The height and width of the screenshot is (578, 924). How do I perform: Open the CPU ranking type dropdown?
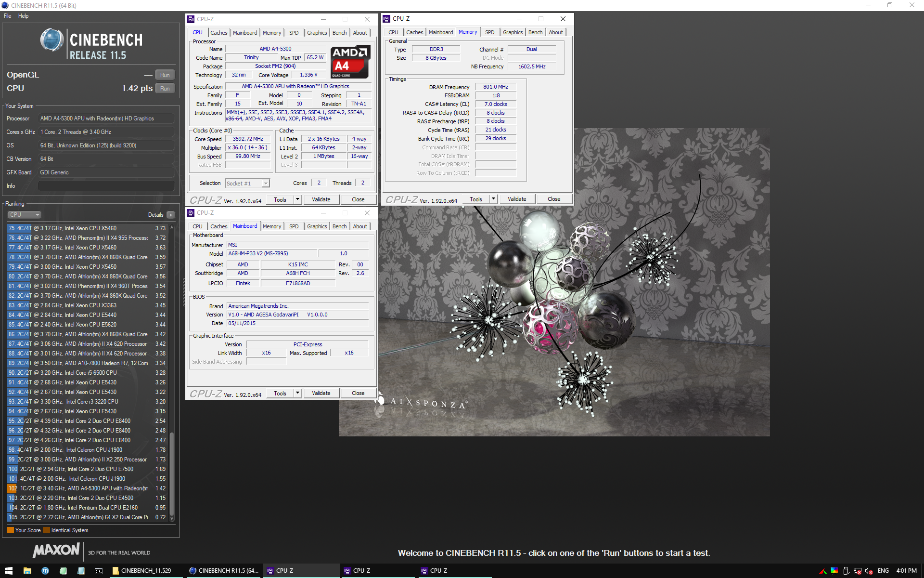24,215
